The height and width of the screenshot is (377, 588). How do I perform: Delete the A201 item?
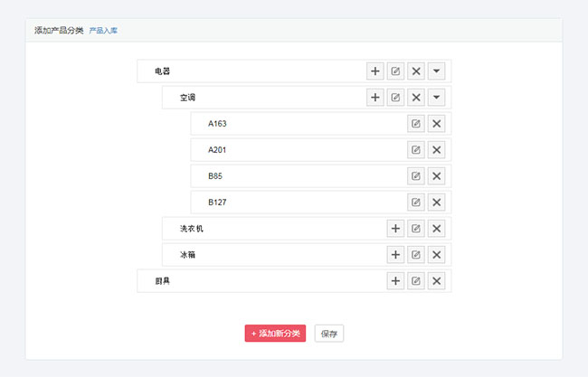(x=437, y=150)
